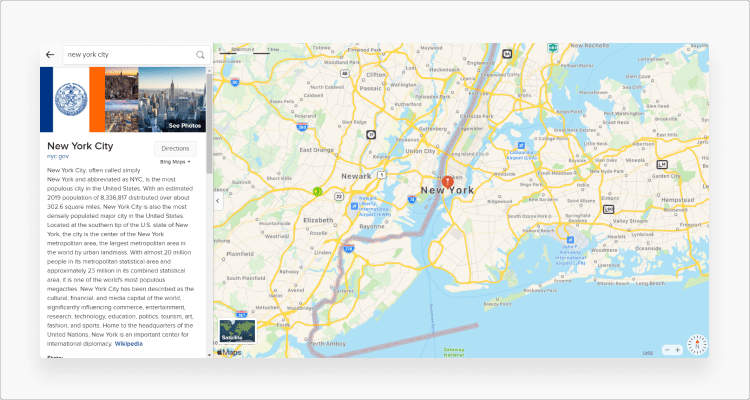This screenshot has width=750, height=400.
Task: Click the JFK International Airport icon
Action: pyautogui.click(x=570, y=240)
